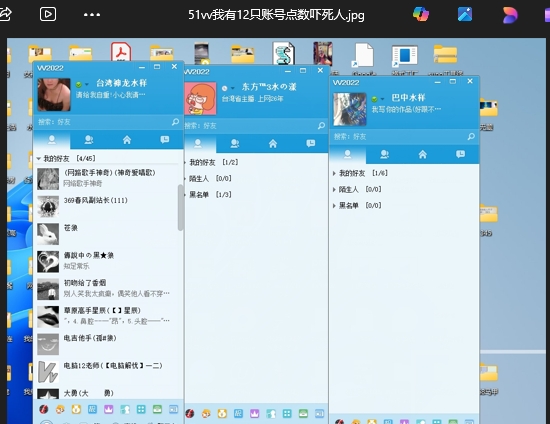The height and width of the screenshot is (424, 550).
Task: Switch to messages tab in 台湾神龙水样 window
Action: point(165,140)
